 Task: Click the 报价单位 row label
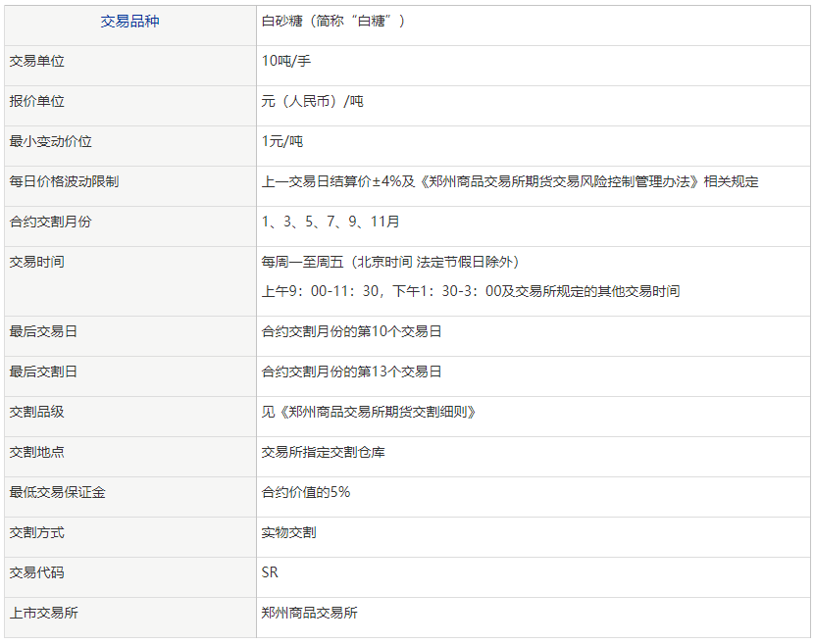pyautogui.click(x=35, y=101)
